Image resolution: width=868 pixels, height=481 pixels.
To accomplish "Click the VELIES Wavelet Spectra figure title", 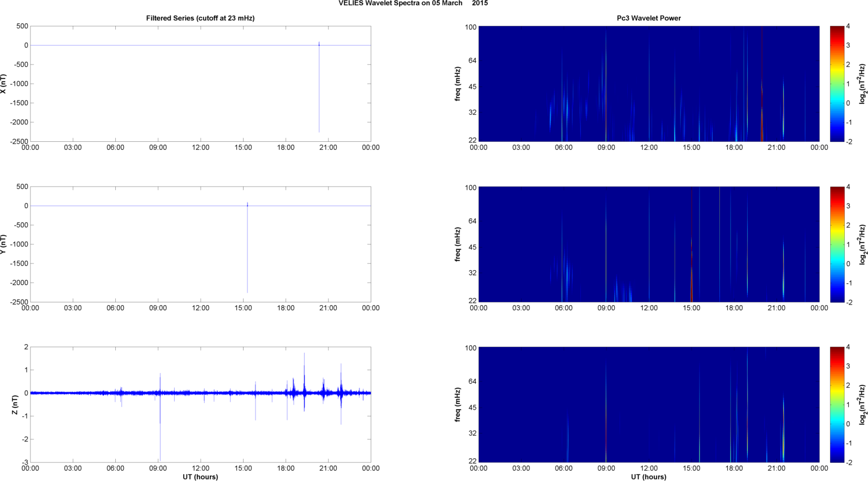I will (413, 3).
